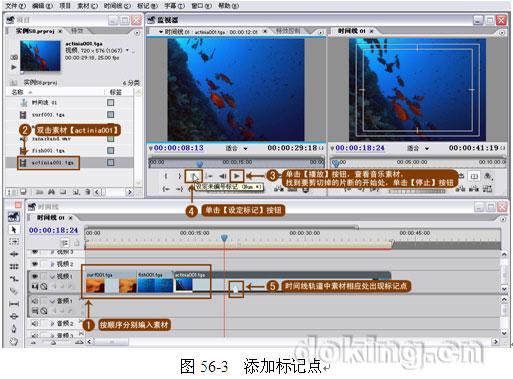513x379 pixels.
Task: Toggle label checkbox for 时间线 01
Action: (x=111, y=102)
